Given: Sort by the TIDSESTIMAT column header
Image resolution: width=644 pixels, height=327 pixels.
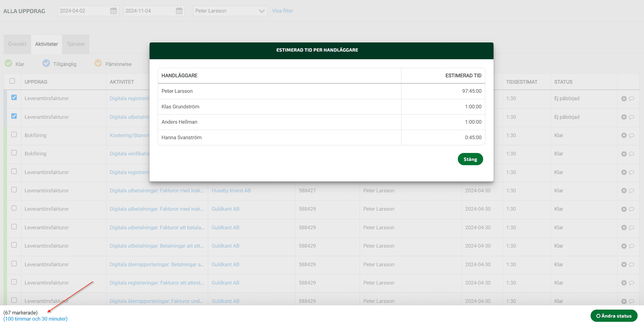Looking at the screenshot, I should (x=522, y=82).
